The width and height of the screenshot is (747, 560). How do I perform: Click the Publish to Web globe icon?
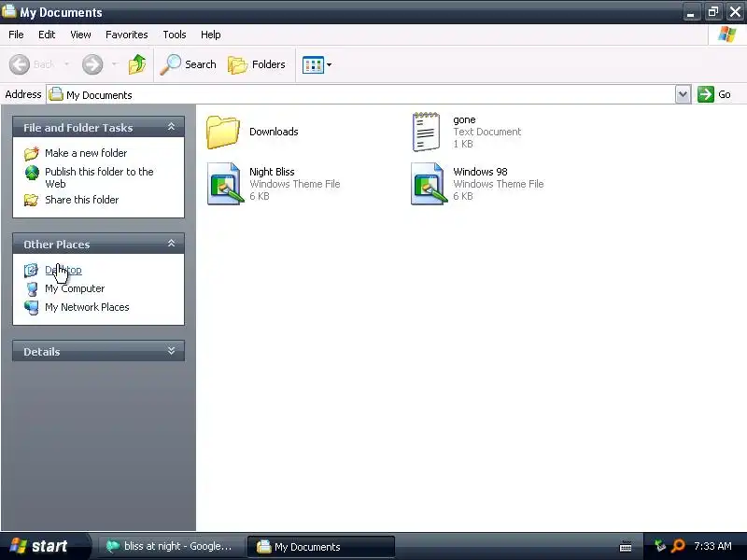(x=32, y=173)
